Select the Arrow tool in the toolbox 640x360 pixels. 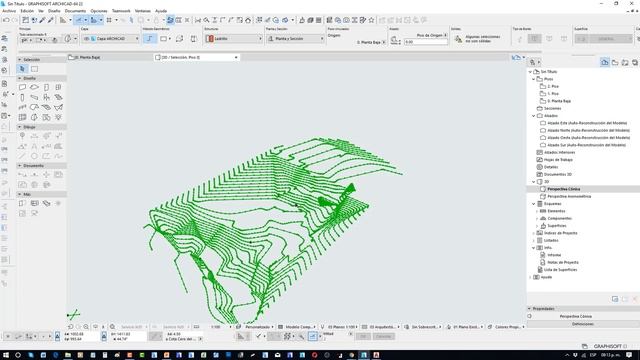22,69
